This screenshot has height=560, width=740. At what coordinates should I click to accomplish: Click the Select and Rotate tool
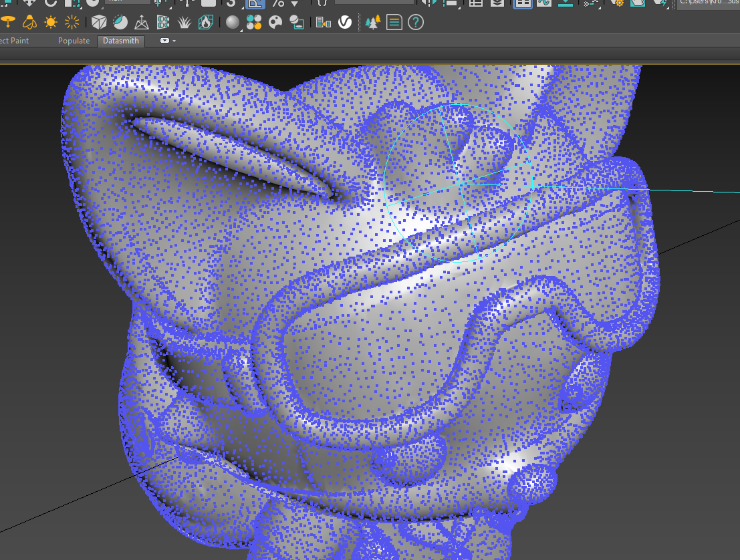(x=51, y=4)
